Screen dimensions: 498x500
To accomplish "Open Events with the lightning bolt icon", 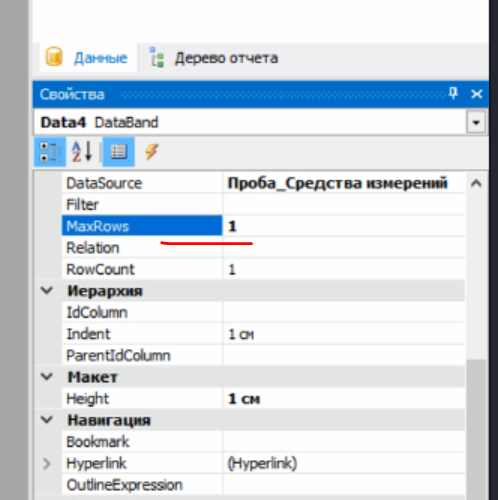I will pos(152,152).
